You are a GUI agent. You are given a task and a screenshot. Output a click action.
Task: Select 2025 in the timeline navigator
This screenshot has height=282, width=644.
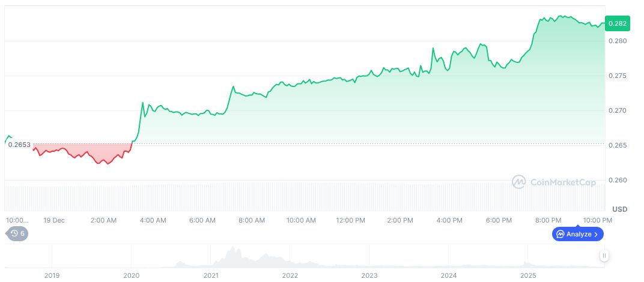point(528,275)
